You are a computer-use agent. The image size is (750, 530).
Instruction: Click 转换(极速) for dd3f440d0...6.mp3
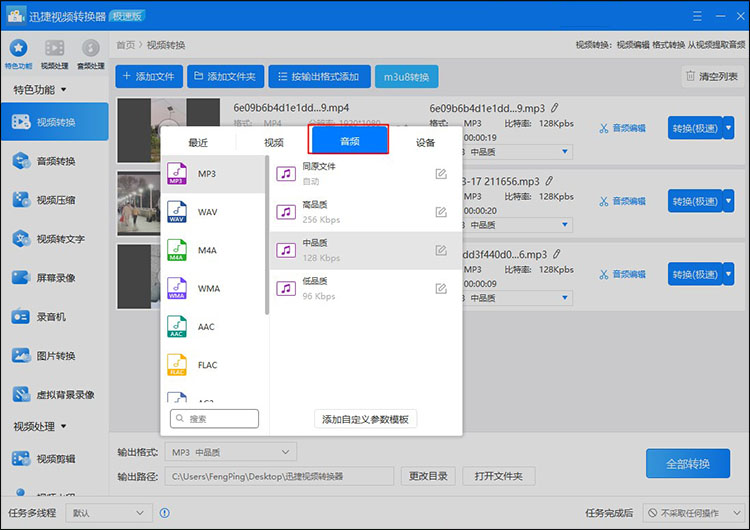[695, 274]
